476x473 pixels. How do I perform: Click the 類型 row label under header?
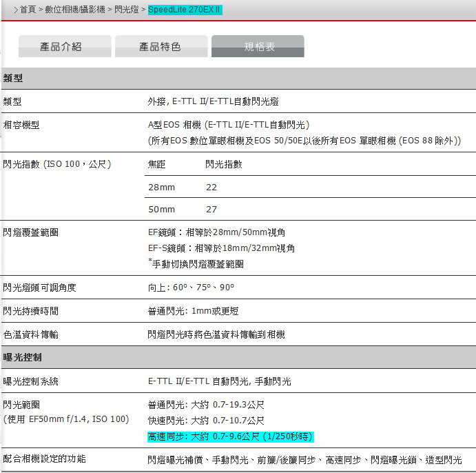pos(12,101)
